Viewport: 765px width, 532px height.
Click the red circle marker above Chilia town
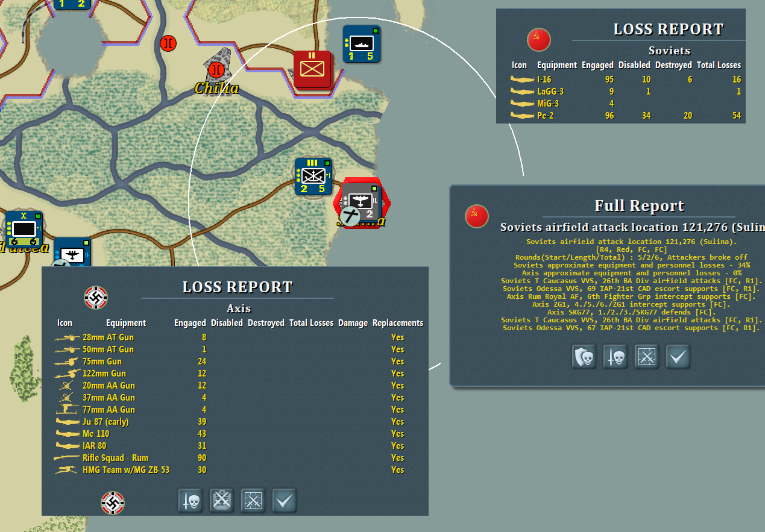coord(168,43)
